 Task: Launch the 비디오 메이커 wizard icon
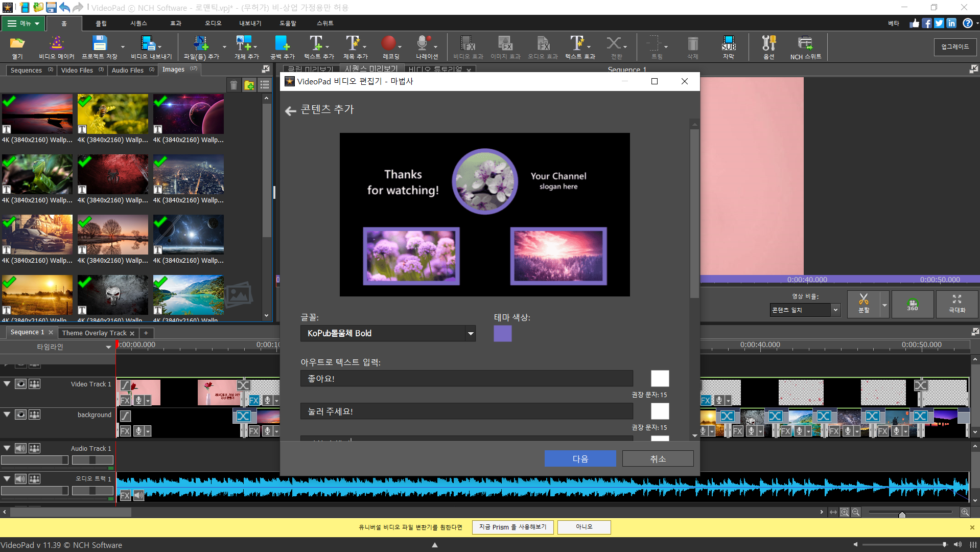click(x=57, y=47)
